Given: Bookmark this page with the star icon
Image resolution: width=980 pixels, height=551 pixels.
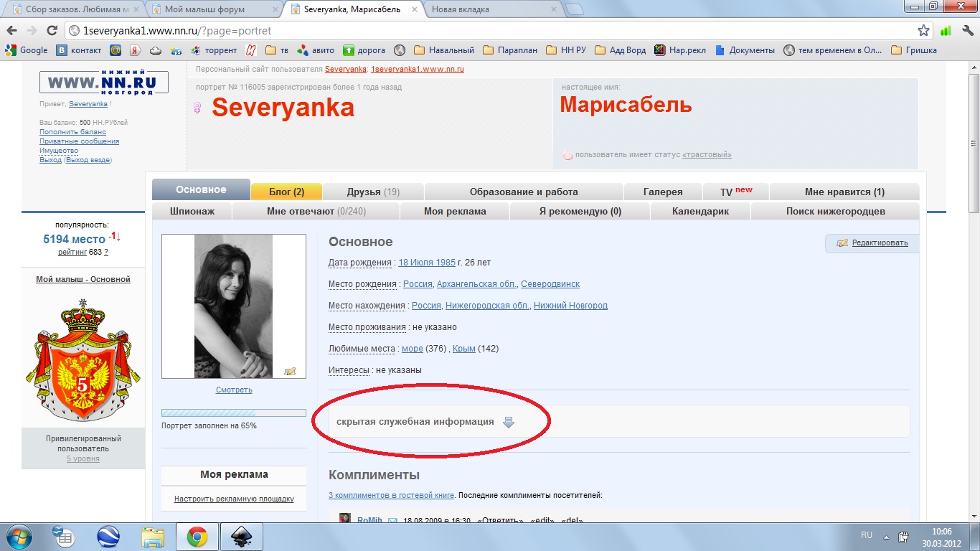Looking at the screenshot, I should [924, 31].
